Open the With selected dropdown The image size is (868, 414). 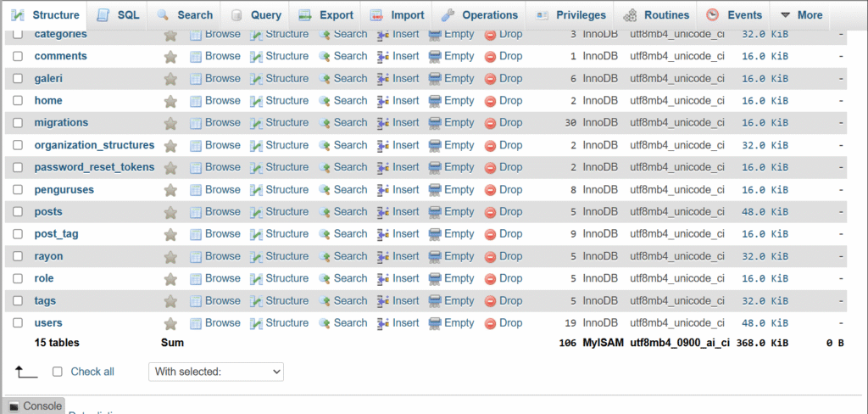tap(216, 372)
